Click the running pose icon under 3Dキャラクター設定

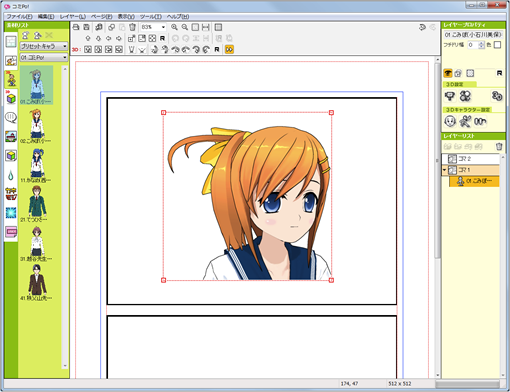pos(465,121)
